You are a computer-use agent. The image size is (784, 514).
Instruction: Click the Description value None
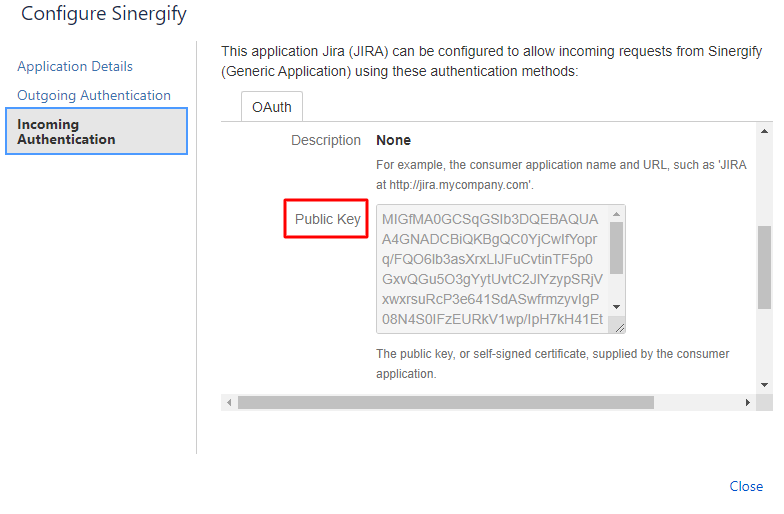tap(394, 140)
